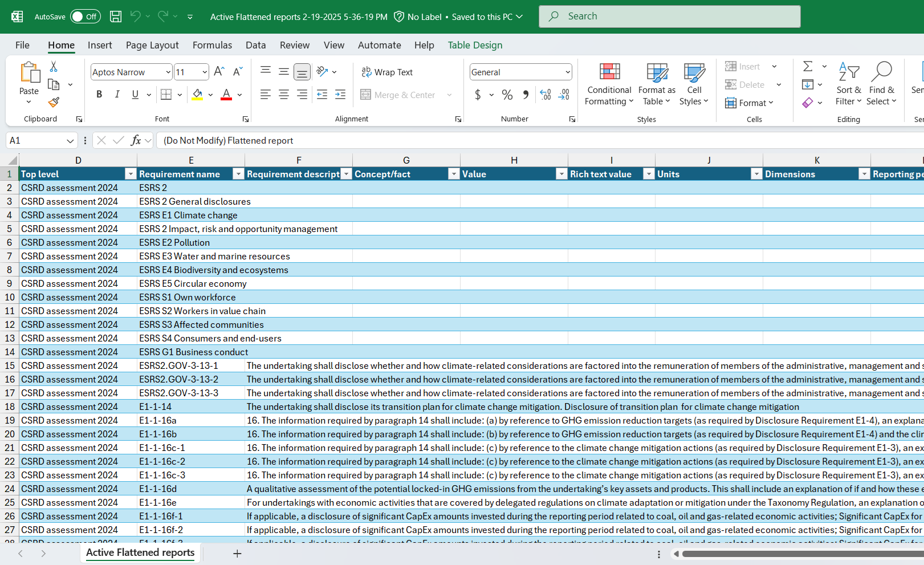The height and width of the screenshot is (565, 924).
Task: Open Find & Select magnifier
Action: [x=881, y=84]
